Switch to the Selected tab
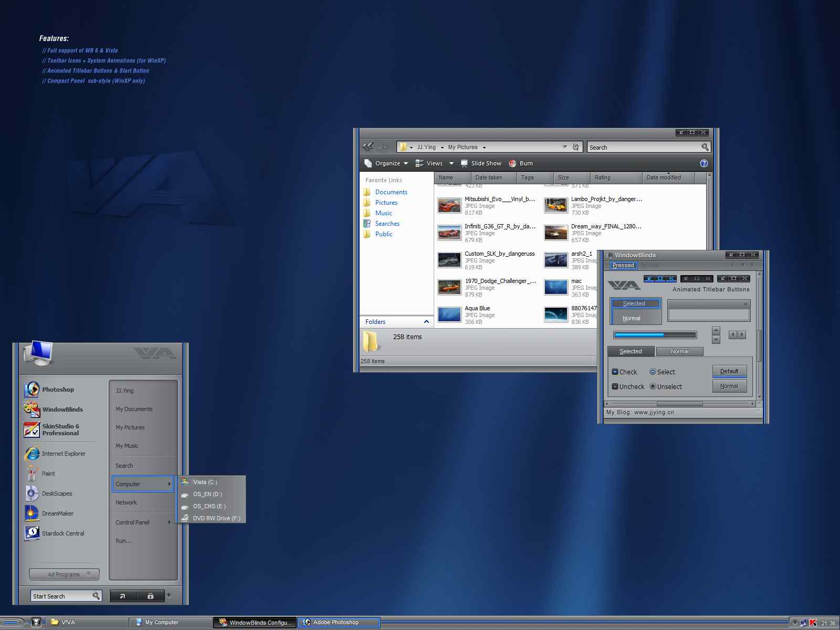 (631, 352)
